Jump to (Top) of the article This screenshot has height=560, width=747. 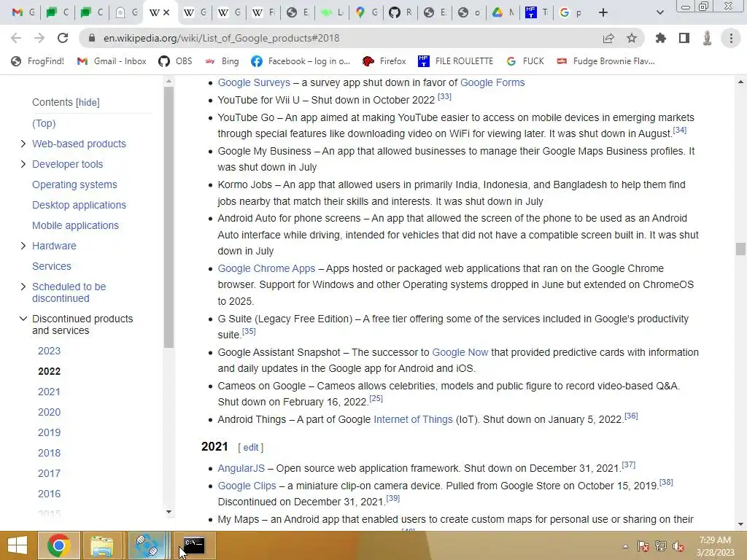[44, 123]
